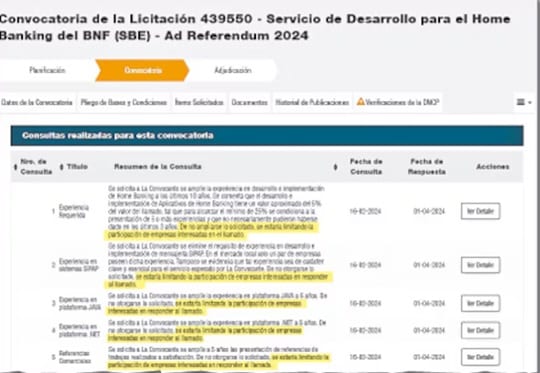Click the response date for Experiencia Requerida
The image size is (540, 373).
pos(429,211)
